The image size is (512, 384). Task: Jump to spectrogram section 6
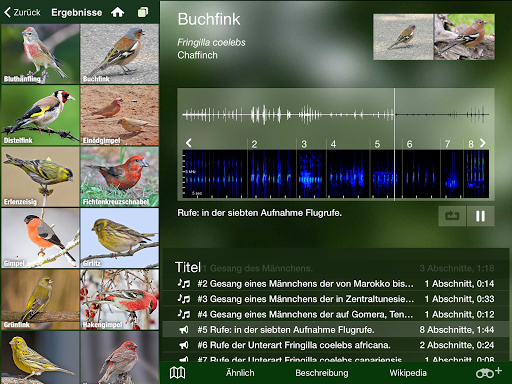click(409, 144)
